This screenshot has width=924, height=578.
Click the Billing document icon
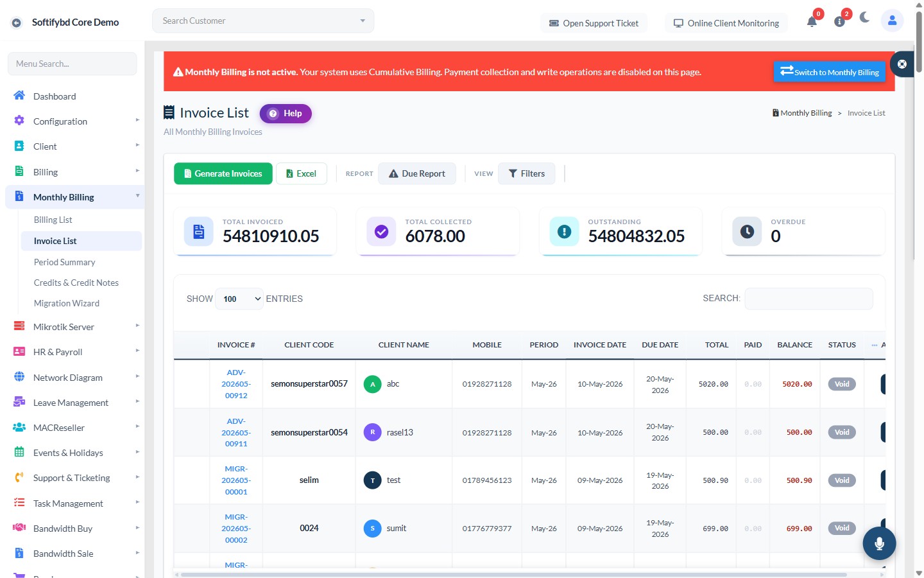(x=19, y=171)
